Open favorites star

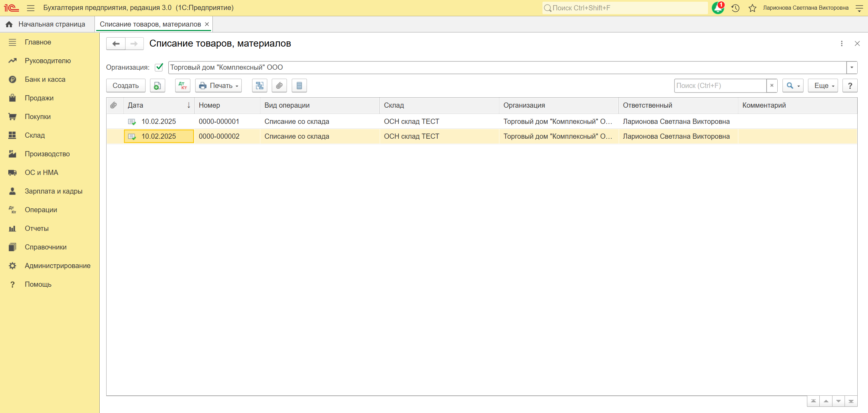(x=752, y=8)
